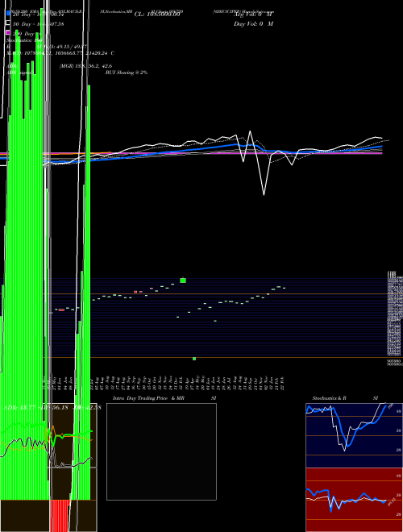The width and height of the screenshot is (403, 532).
Task: Click the wide red candle near chart start
Action: [x=61, y=310]
